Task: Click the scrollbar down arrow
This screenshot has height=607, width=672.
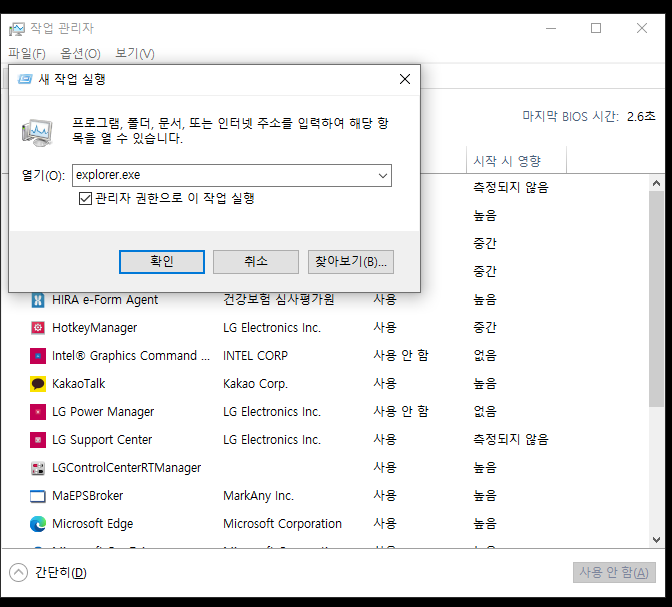Action: pyautogui.click(x=656, y=540)
